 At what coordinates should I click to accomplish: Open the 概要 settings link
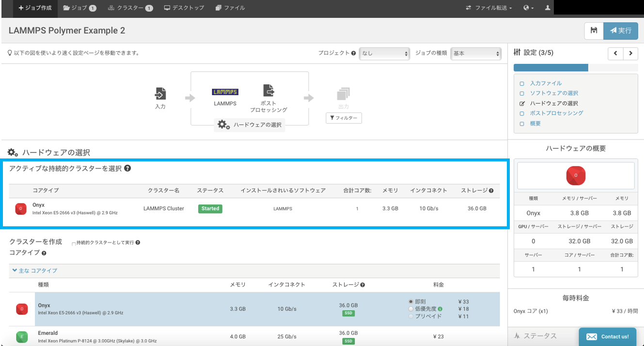535,124
